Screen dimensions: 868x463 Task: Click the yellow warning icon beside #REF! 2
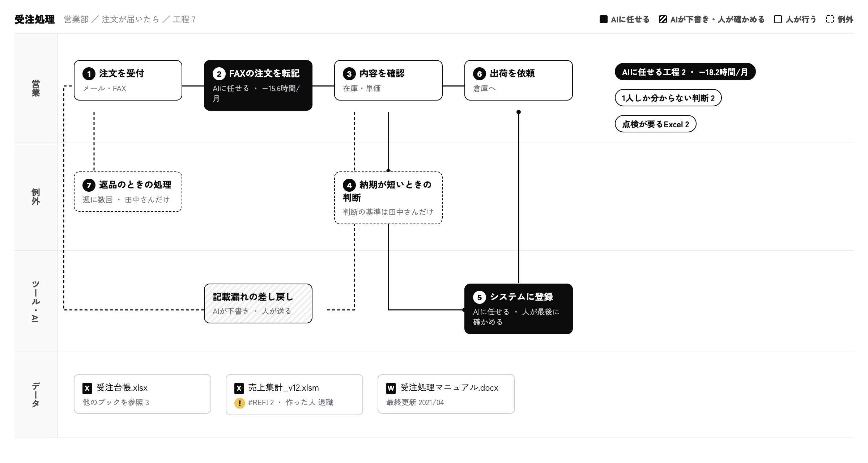(x=239, y=403)
